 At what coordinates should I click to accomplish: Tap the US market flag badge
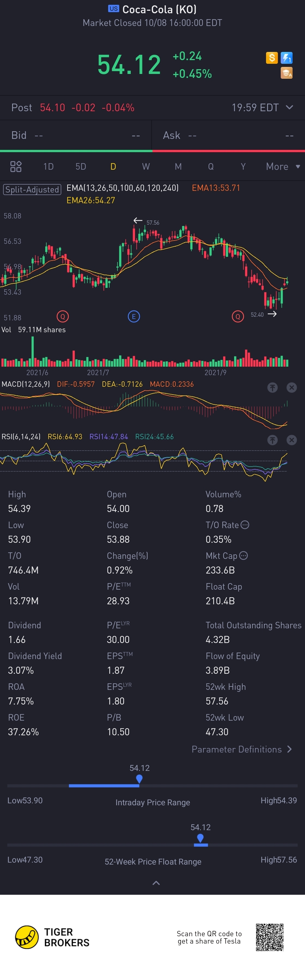coord(114,9)
